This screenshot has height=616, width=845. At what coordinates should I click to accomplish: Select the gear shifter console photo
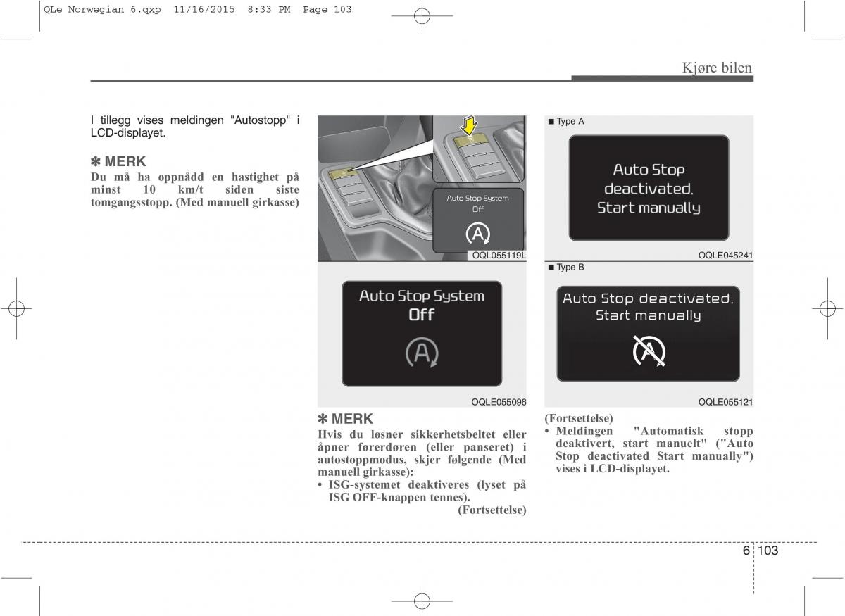tap(421, 188)
